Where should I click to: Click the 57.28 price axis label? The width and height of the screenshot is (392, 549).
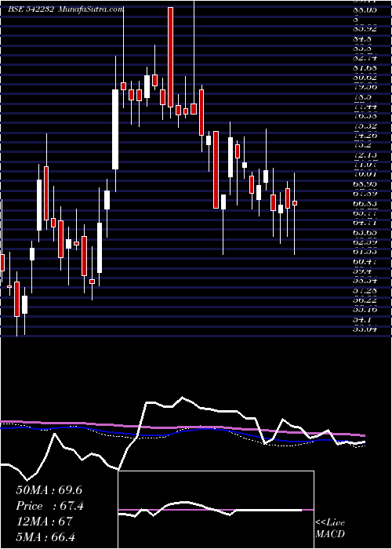pos(365,290)
